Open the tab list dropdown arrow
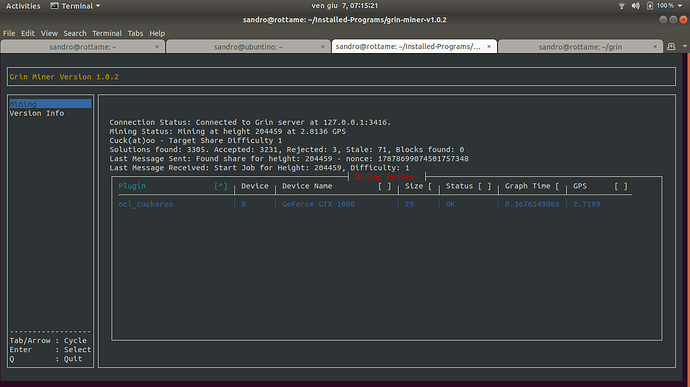 685,47
